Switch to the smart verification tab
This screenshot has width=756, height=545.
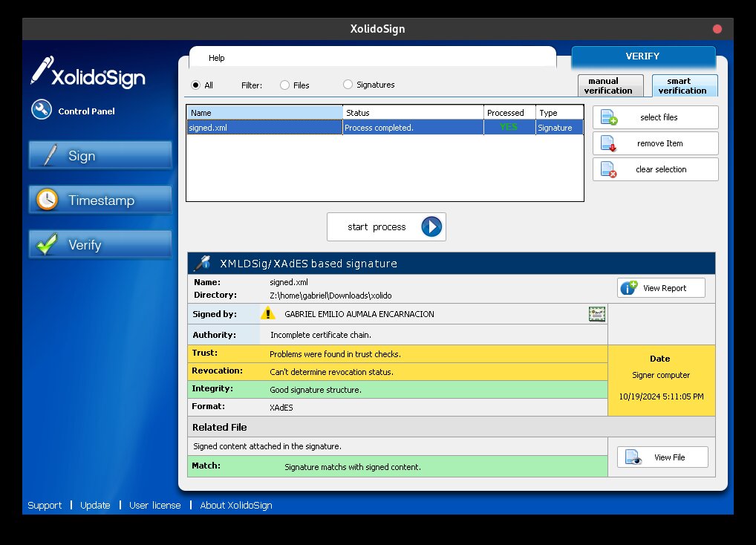(x=682, y=85)
